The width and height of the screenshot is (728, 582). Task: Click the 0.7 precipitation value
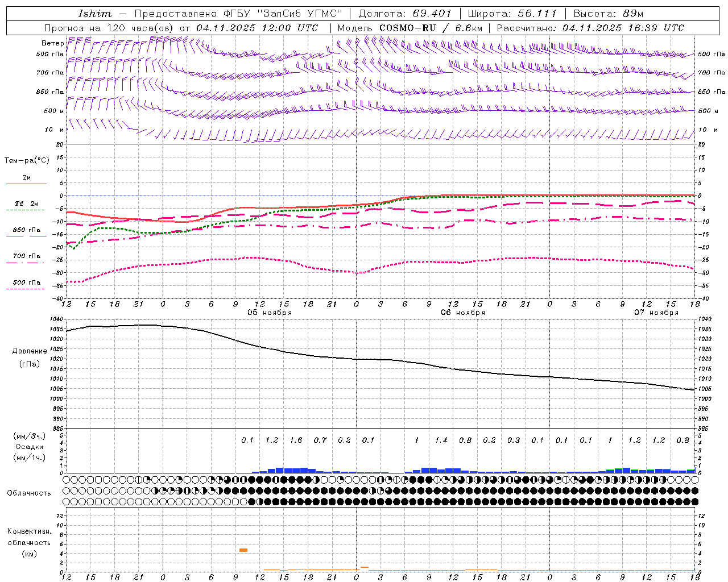(320, 440)
